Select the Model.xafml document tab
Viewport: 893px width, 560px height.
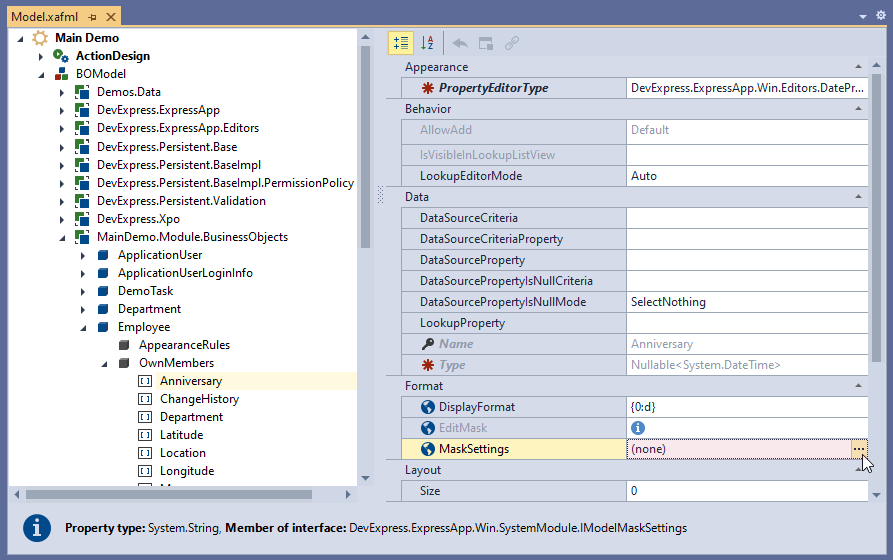pos(44,17)
